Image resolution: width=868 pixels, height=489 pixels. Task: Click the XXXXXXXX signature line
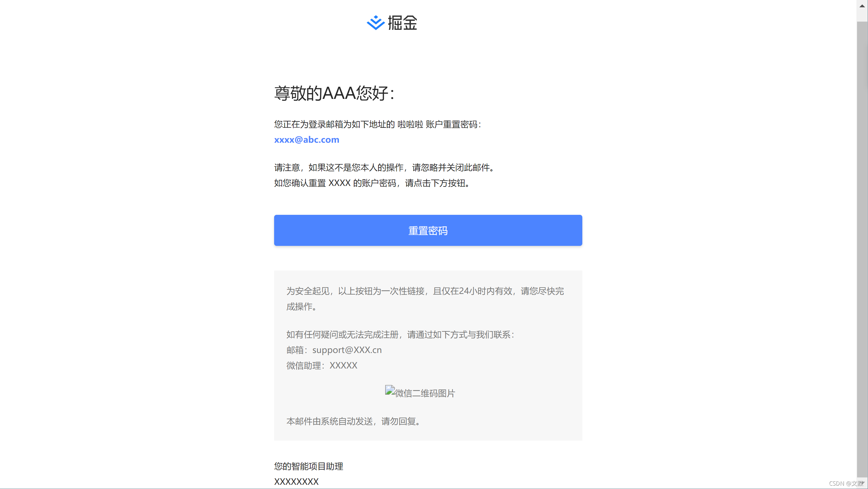[296, 482]
